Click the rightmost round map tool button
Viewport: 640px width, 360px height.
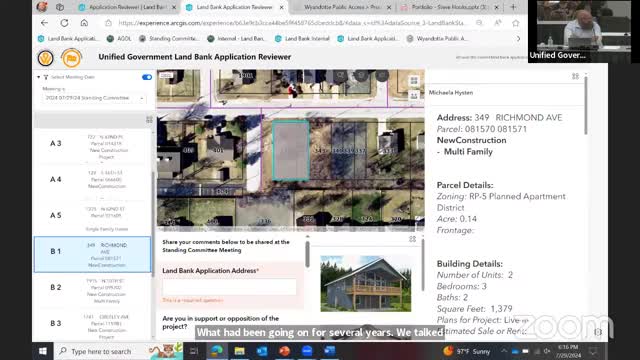tap(382, 75)
